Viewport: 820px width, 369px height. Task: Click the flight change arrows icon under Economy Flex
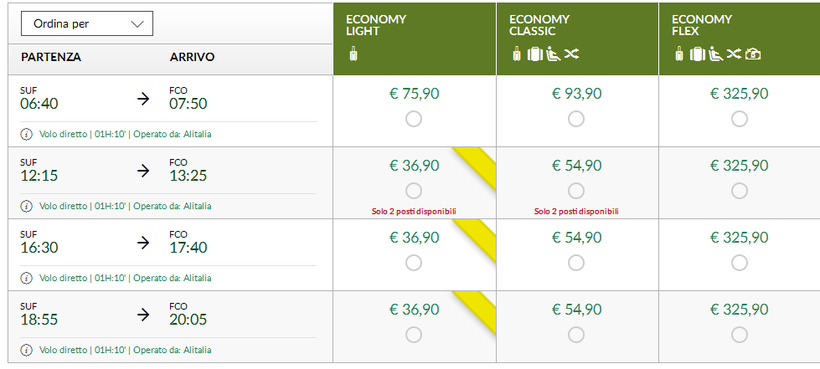click(734, 54)
